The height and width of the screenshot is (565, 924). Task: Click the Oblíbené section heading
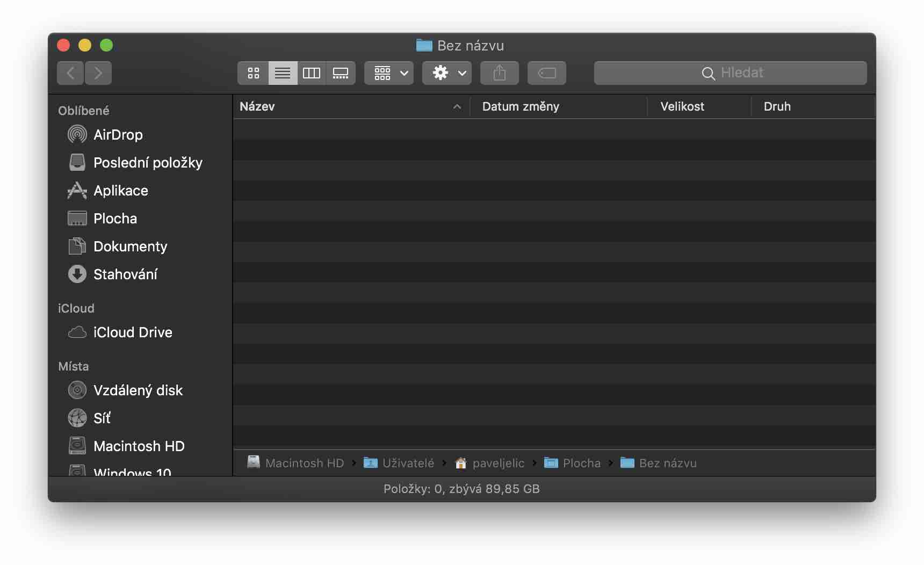pos(84,111)
